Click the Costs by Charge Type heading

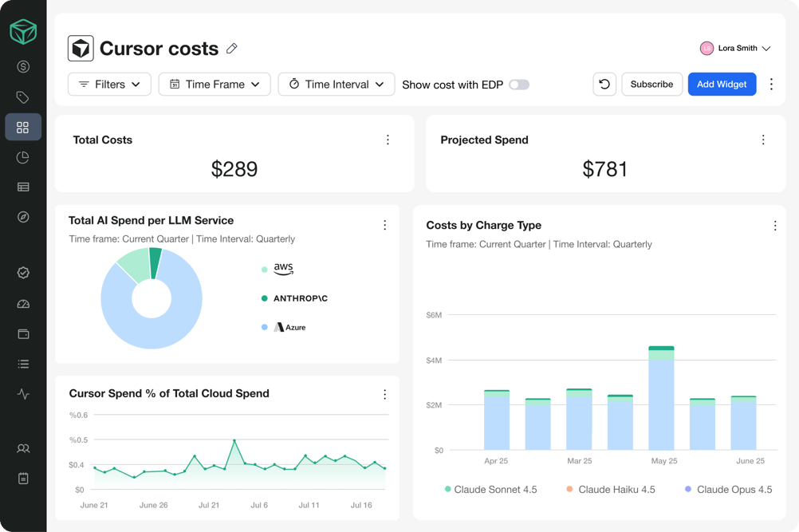click(483, 225)
